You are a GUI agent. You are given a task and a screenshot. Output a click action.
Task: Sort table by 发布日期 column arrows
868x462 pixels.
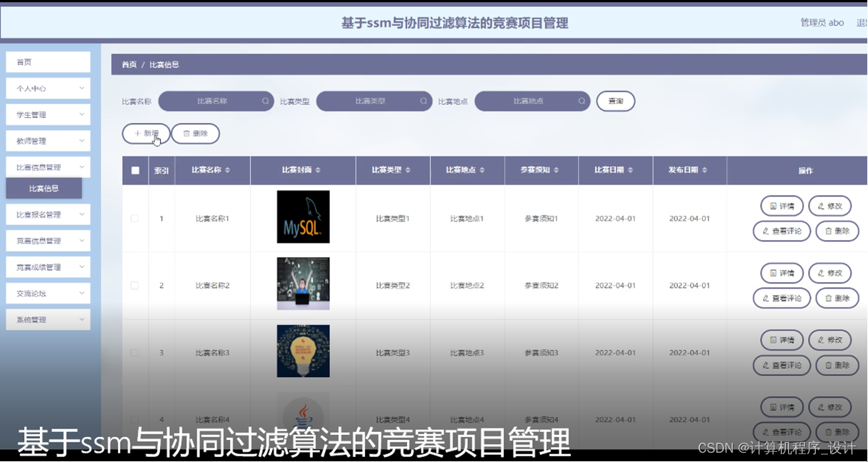coord(704,171)
